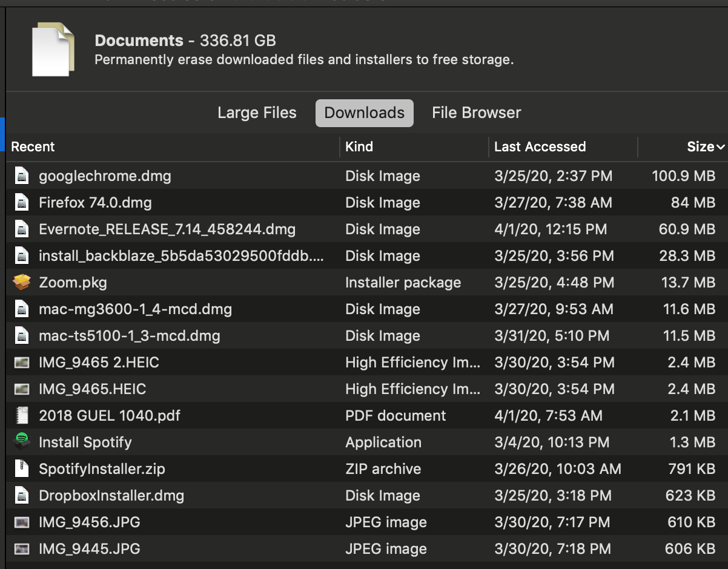Select the IMG_9456.JPG file name
728x569 pixels.
point(89,522)
